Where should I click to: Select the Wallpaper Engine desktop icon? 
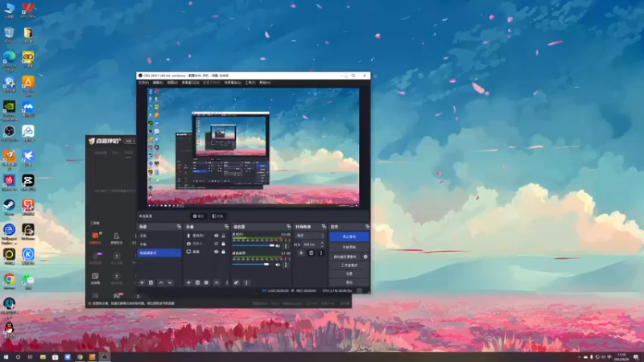click(x=9, y=232)
